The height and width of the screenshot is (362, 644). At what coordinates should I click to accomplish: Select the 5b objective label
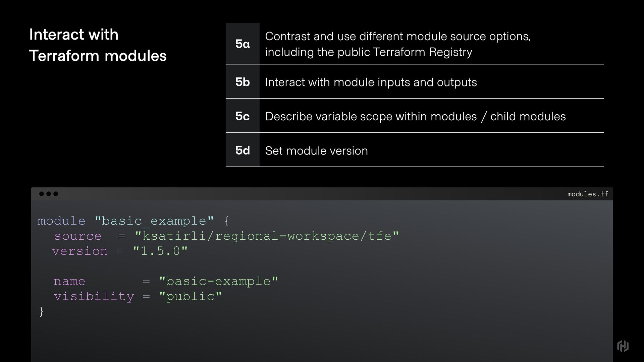pos(243,82)
